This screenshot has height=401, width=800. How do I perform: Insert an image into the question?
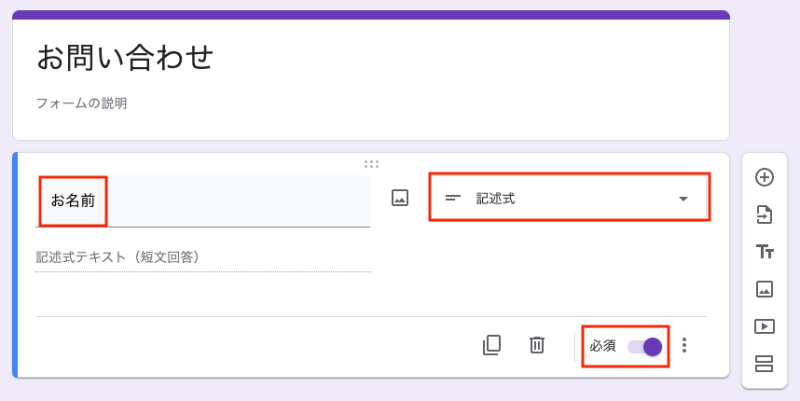click(400, 198)
